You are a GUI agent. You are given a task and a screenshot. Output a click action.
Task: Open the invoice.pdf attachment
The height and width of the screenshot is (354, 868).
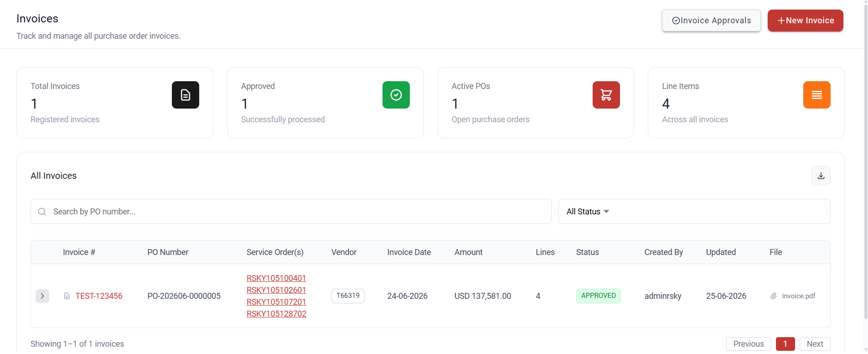pyautogui.click(x=799, y=296)
